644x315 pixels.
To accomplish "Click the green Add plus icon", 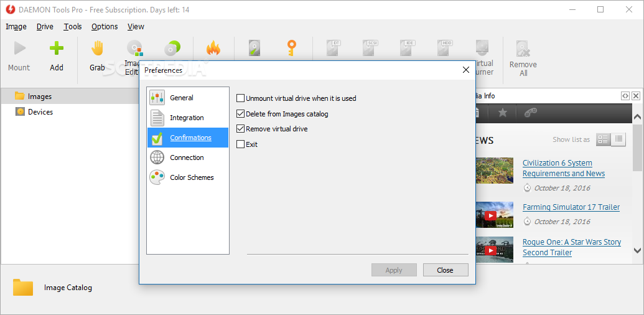I will pos(56,48).
